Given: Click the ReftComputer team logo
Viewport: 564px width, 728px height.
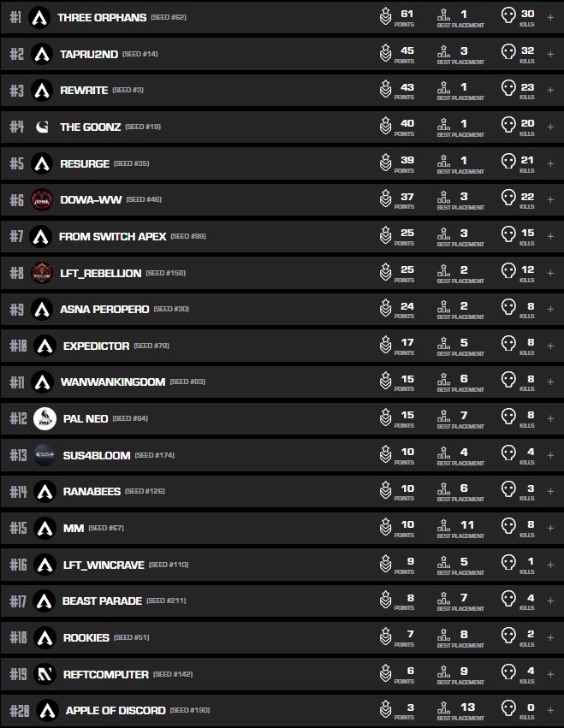Looking at the screenshot, I should pos(45,674).
